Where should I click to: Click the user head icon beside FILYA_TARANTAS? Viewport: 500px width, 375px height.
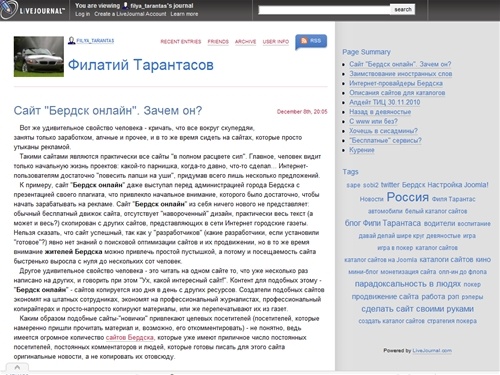tap(71, 41)
